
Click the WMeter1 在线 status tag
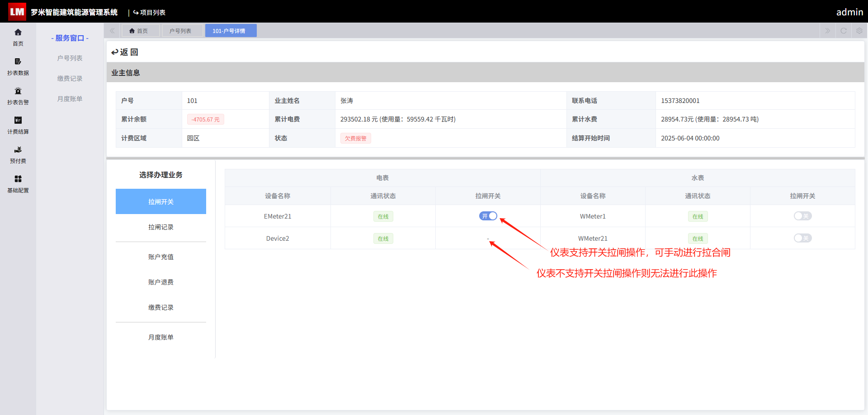click(x=698, y=216)
